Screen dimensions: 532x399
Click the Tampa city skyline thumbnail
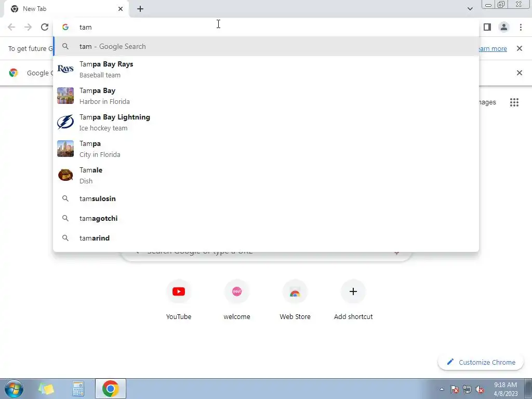pyautogui.click(x=65, y=149)
